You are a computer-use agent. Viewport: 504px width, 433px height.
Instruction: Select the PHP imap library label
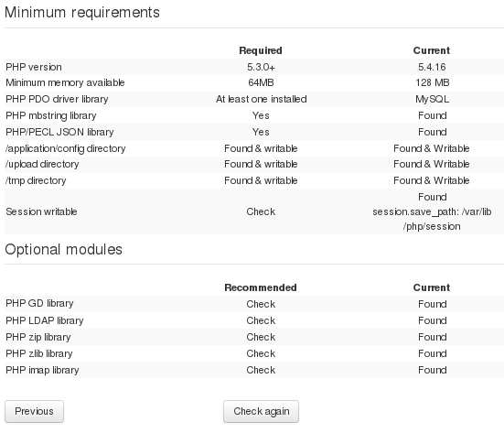coord(42,370)
